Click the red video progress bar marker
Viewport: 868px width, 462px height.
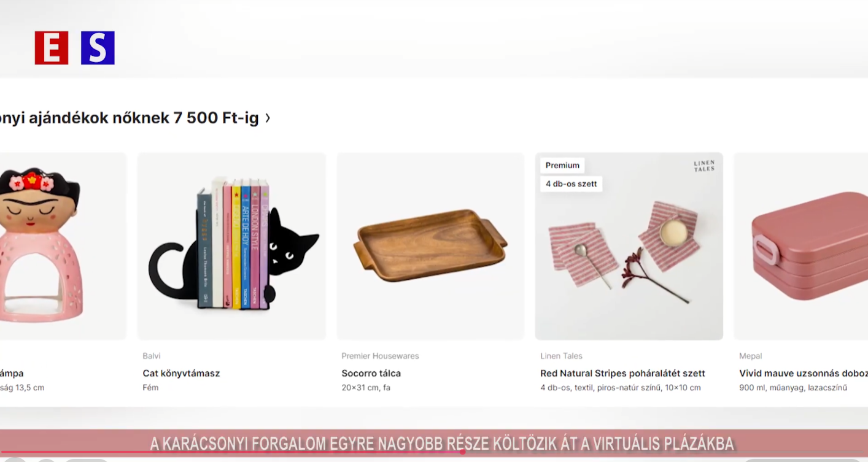462,452
